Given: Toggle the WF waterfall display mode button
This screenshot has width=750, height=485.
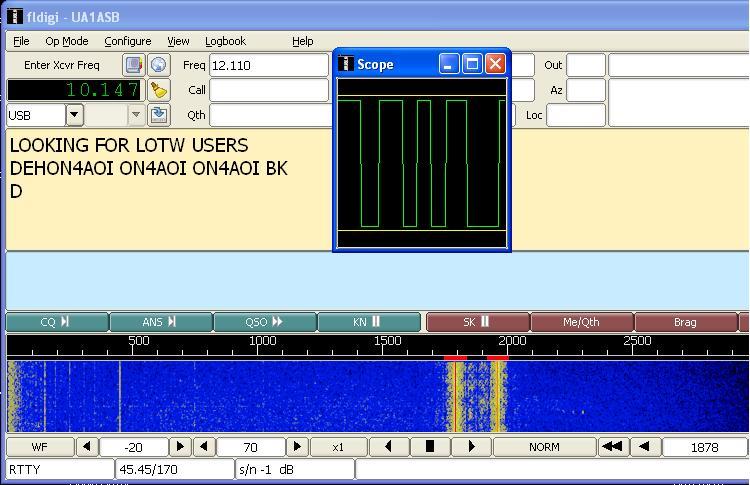Looking at the screenshot, I should [40, 447].
